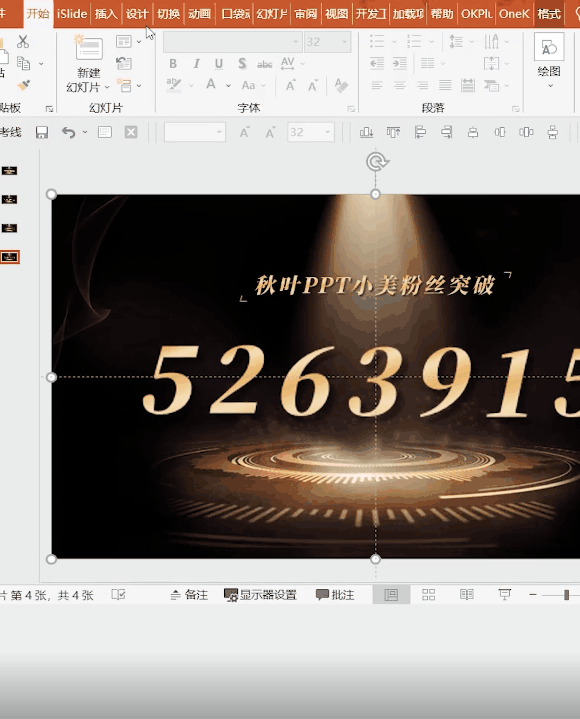Switch to Reading view in status bar
The height and width of the screenshot is (719, 580).
tap(467, 595)
